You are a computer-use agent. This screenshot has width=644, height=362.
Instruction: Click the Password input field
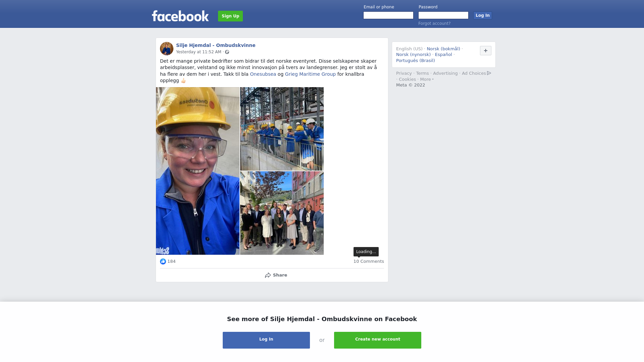(x=443, y=15)
